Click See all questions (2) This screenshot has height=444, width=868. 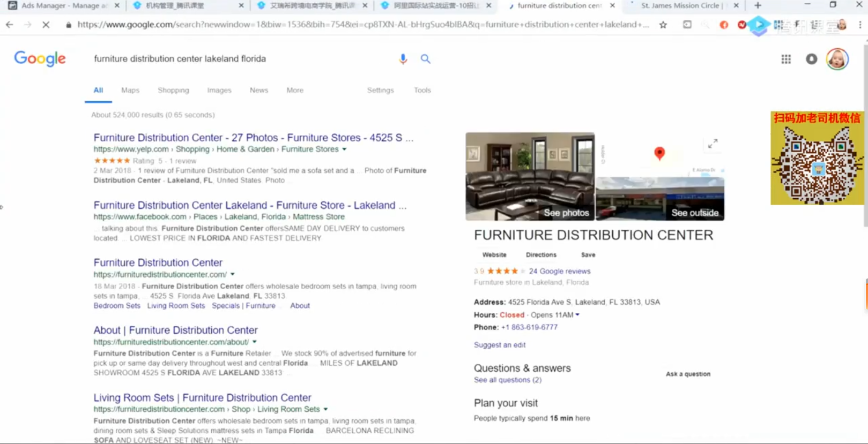coord(508,380)
